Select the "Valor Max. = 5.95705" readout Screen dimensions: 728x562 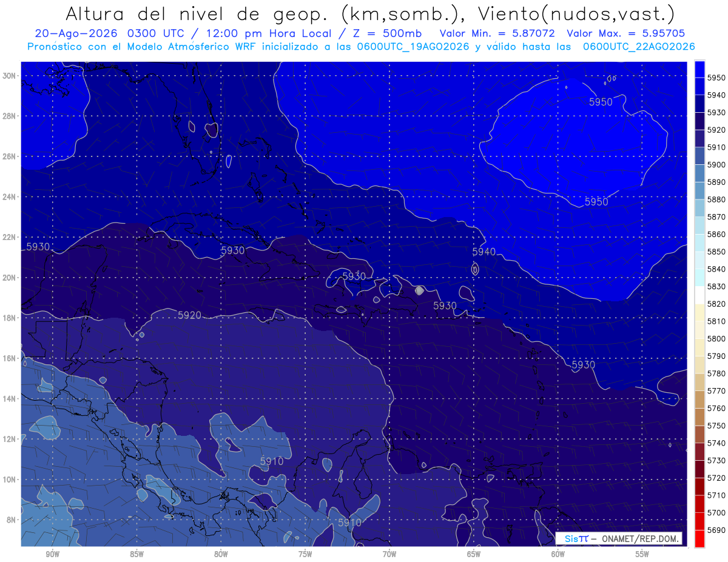pyautogui.click(x=624, y=33)
